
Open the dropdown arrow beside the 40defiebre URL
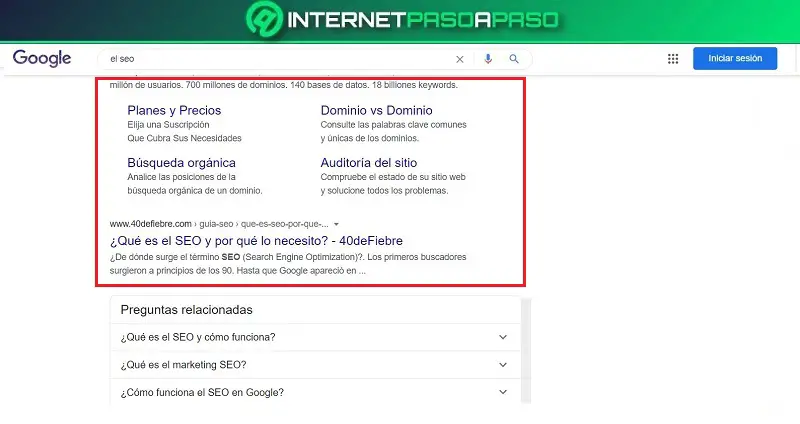pos(336,224)
